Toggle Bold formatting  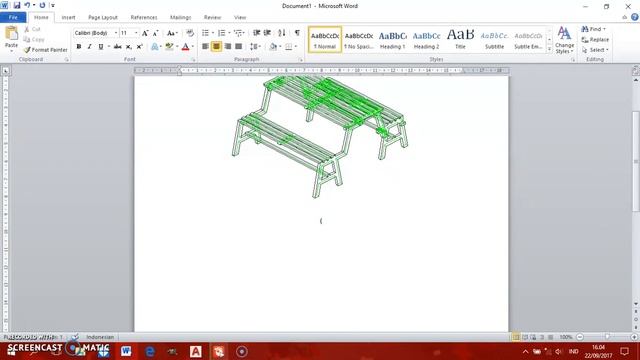(79, 47)
